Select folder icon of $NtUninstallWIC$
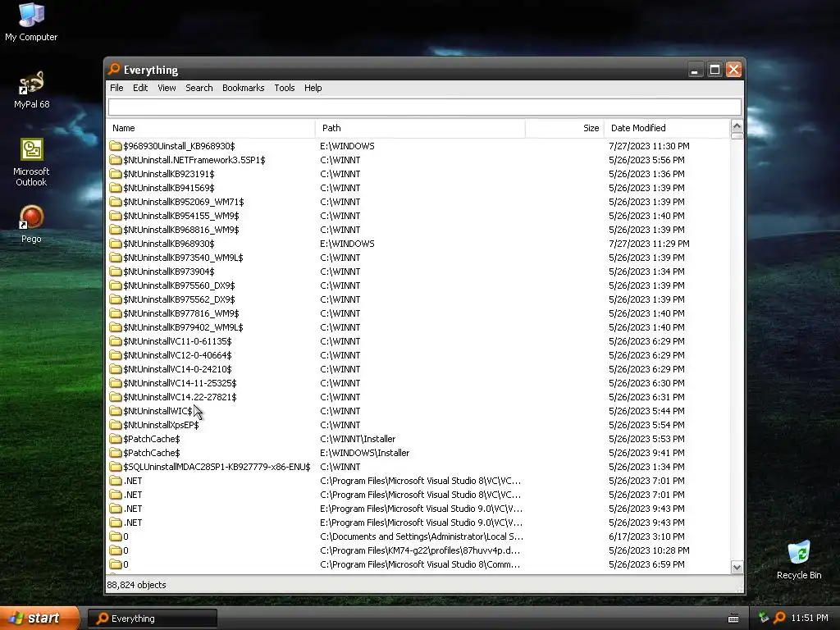 pos(115,411)
